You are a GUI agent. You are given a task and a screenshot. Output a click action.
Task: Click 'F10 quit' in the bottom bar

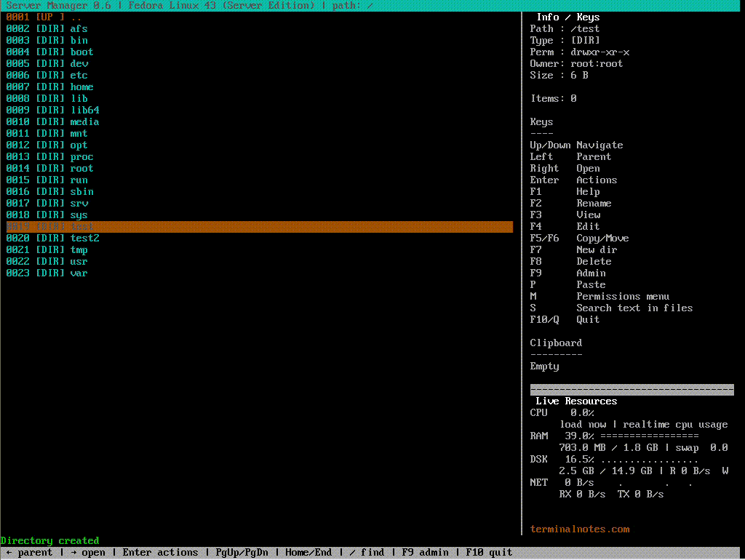(x=489, y=553)
